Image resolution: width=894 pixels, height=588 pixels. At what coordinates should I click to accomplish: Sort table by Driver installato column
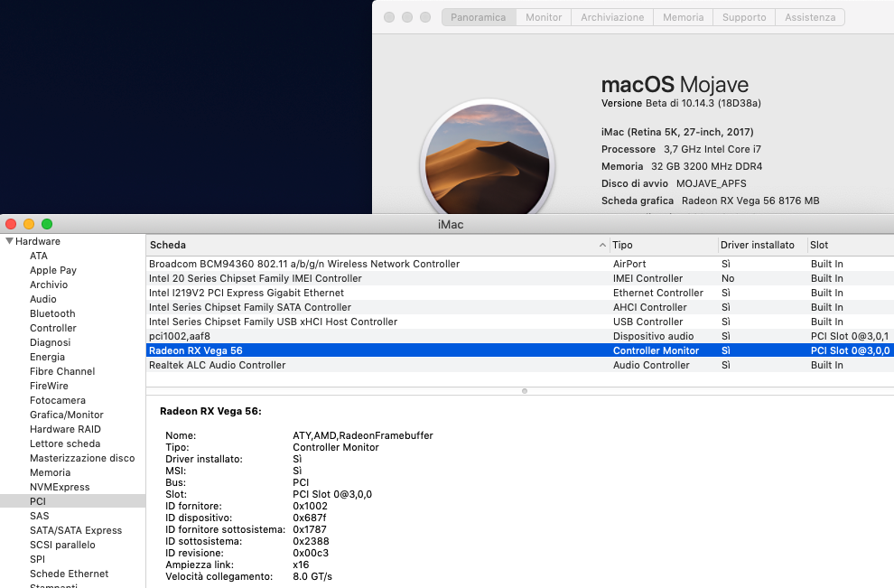tap(762, 246)
